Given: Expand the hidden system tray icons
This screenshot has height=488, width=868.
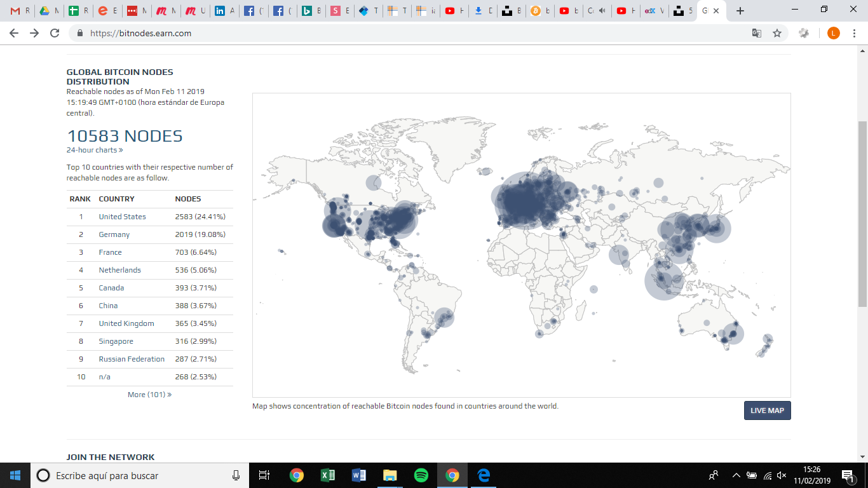Looking at the screenshot, I should click(x=736, y=475).
